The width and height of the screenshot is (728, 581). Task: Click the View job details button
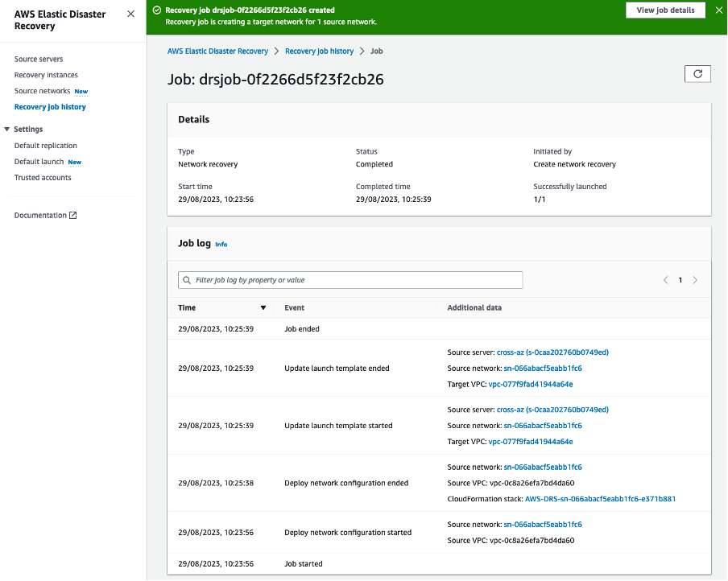665,10
